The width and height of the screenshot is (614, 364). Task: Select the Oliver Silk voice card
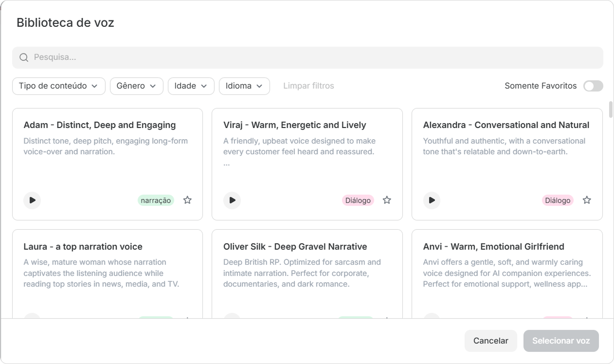tap(307, 274)
